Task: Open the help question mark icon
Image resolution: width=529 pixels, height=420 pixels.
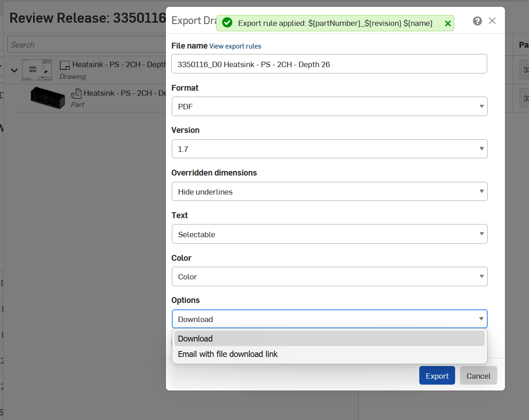Action: pyautogui.click(x=477, y=21)
